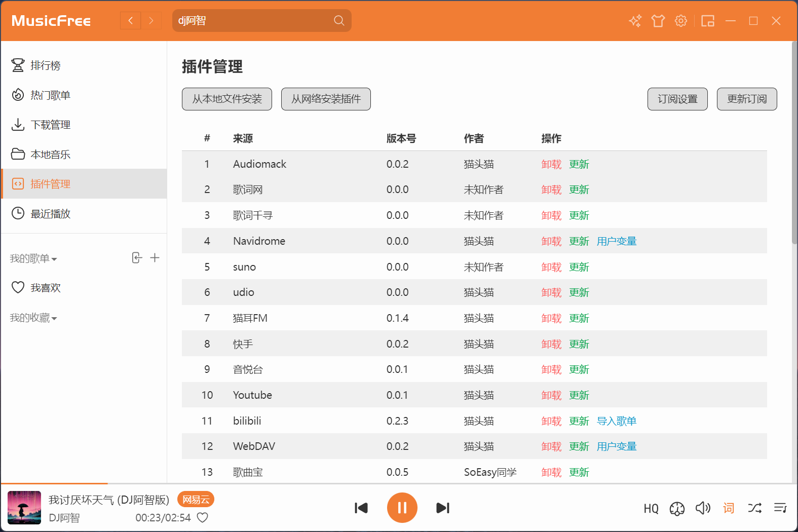
Task: Click artist name DJ阿智 in player
Action: [x=64, y=518]
